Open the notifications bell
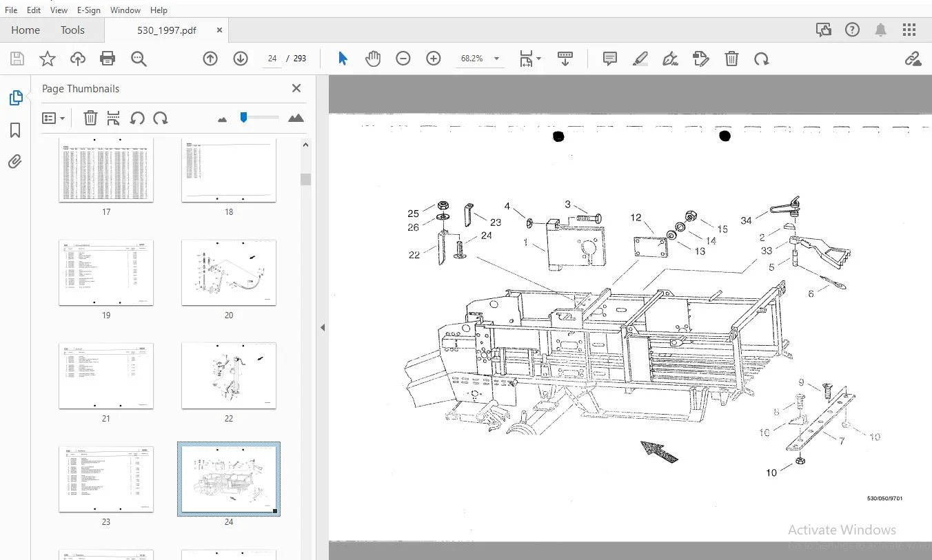 [x=881, y=30]
